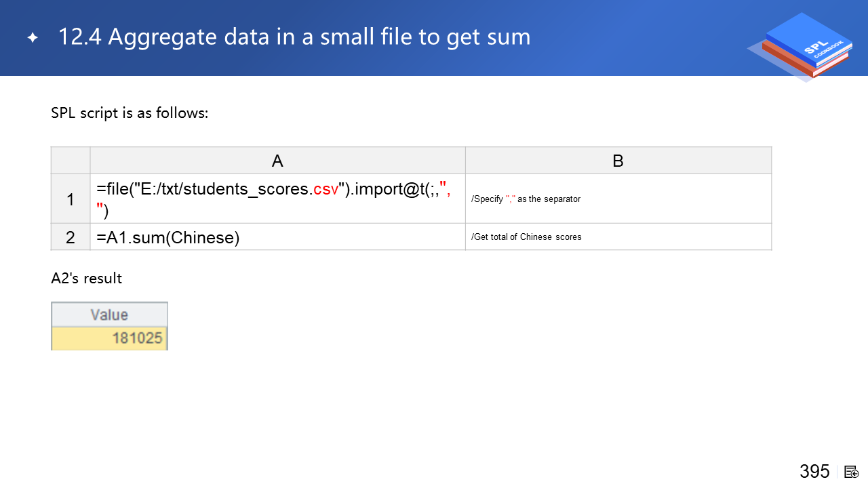The height and width of the screenshot is (488, 868).
Task: Click row header 1 in script table
Action: pos(71,199)
